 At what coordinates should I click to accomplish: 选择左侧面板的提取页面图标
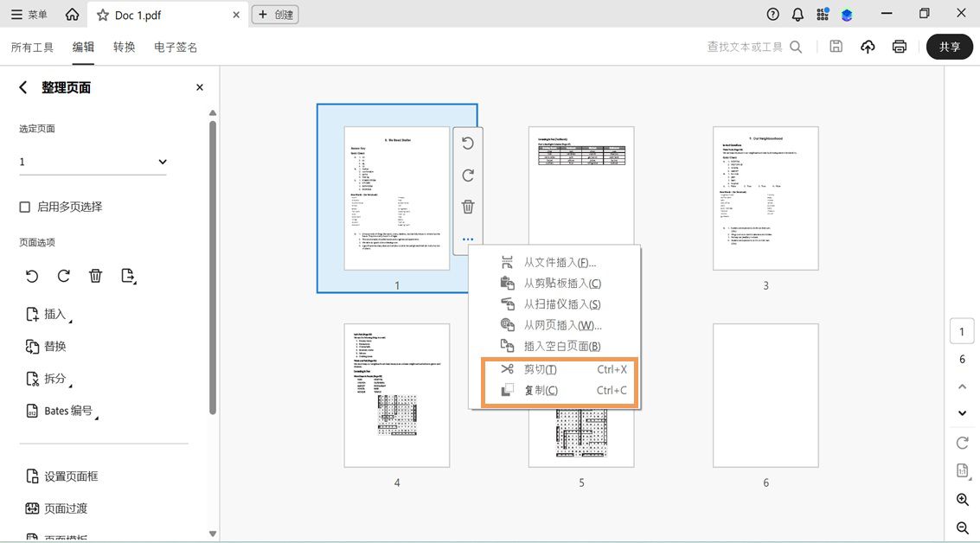coord(129,275)
